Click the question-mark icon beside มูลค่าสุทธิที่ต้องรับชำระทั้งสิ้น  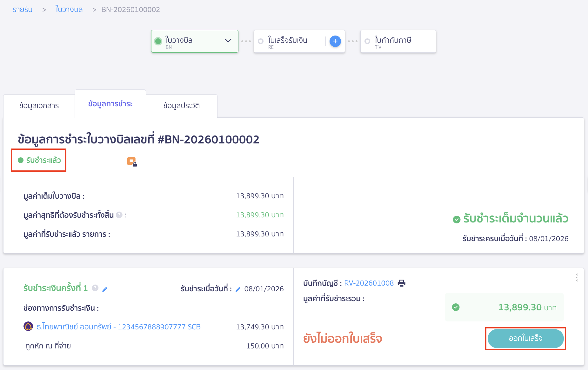point(119,215)
